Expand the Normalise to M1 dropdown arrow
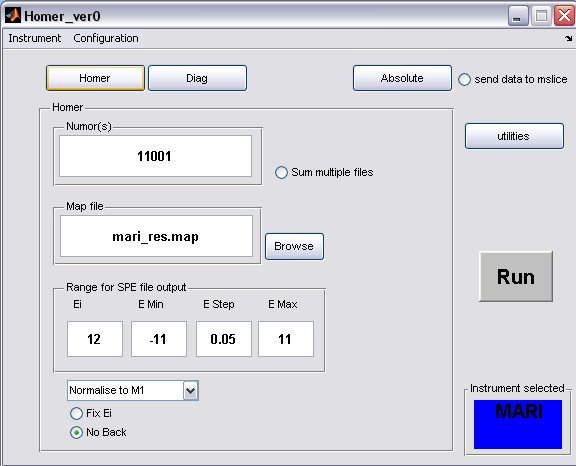576x466 pixels. pyautogui.click(x=191, y=391)
